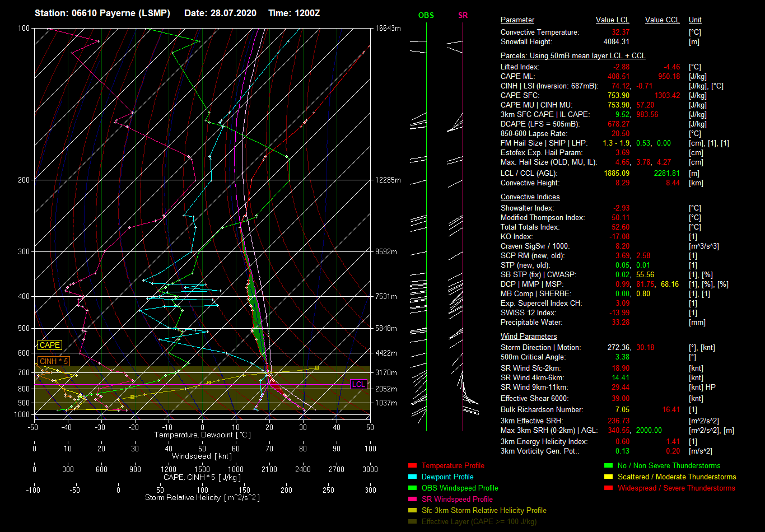Click the Value LCL column heading

pyautogui.click(x=613, y=20)
